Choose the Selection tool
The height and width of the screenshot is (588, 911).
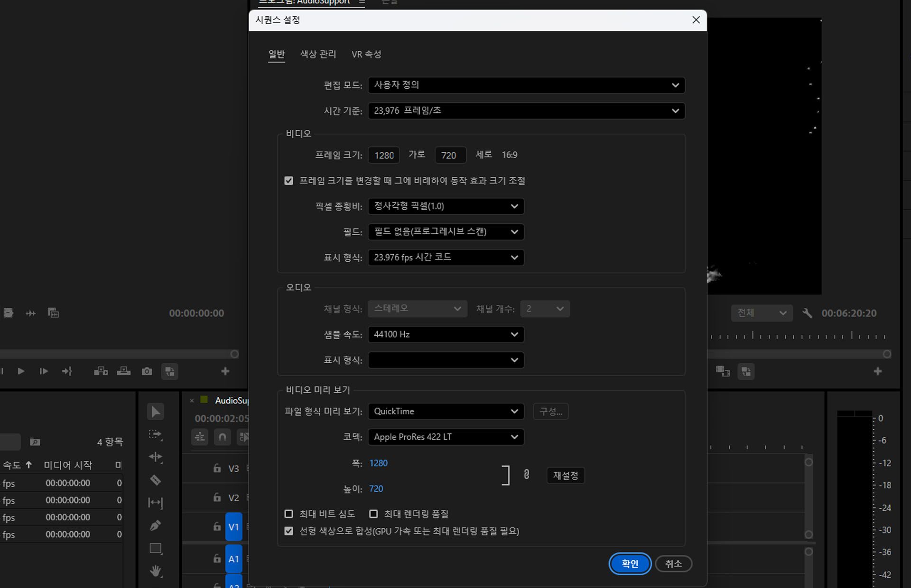(x=156, y=411)
